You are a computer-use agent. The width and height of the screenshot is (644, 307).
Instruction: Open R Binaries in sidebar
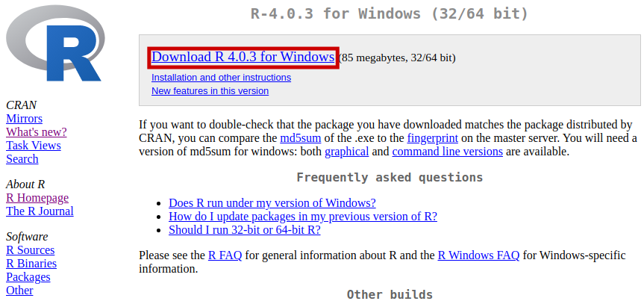click(x=31, y=264)
